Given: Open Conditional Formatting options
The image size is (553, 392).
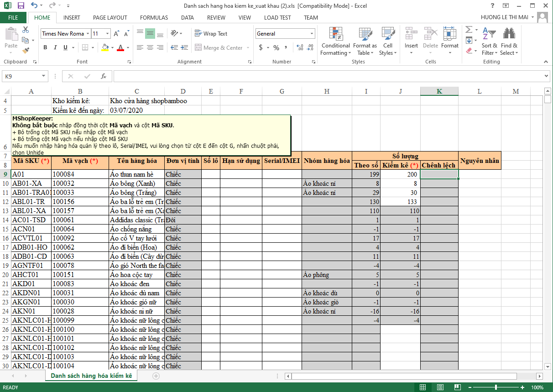Looking at the screenshot, I should (335, 41).
